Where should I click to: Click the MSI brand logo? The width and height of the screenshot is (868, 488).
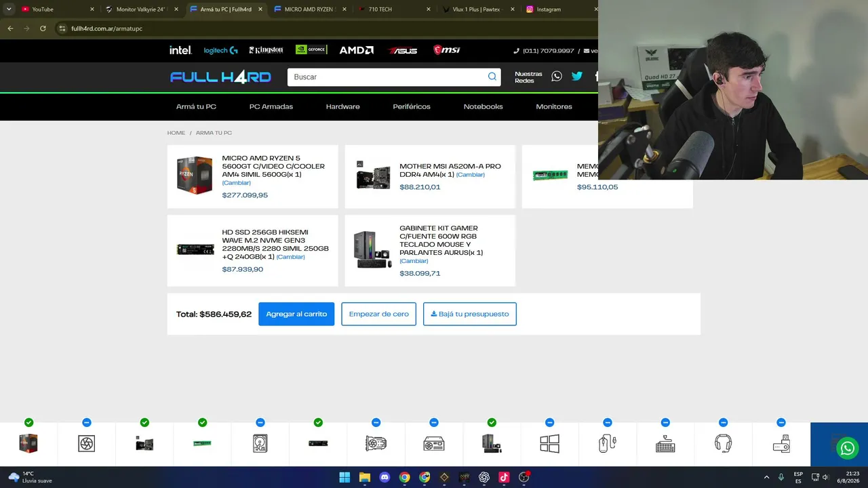[447, 50]
